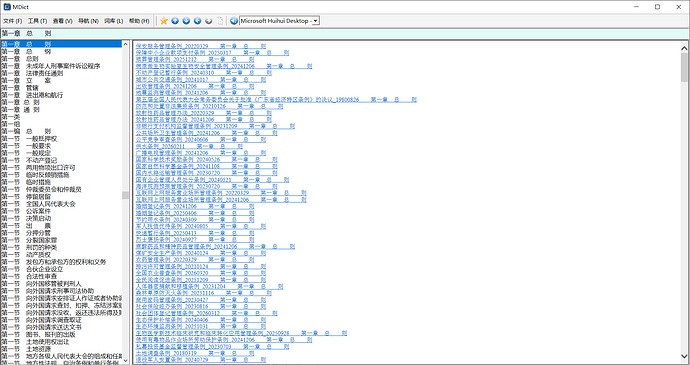Image resolution: width=690 pixels, height=365 pixels.
Task: Open the 查看 (V) menu
Action: (x=63, y=21)
